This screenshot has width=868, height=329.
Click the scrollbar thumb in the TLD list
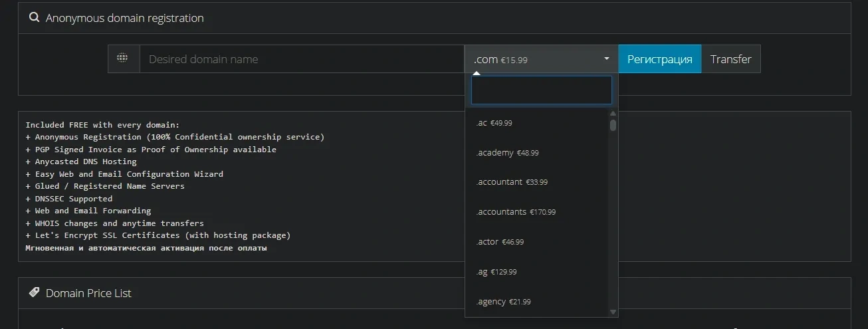pos(613,125)
